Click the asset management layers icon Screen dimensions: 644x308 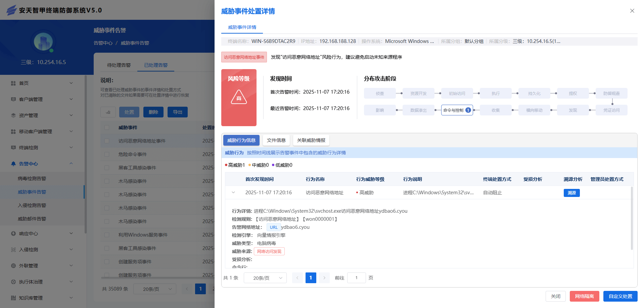click(x=13, y=115)
